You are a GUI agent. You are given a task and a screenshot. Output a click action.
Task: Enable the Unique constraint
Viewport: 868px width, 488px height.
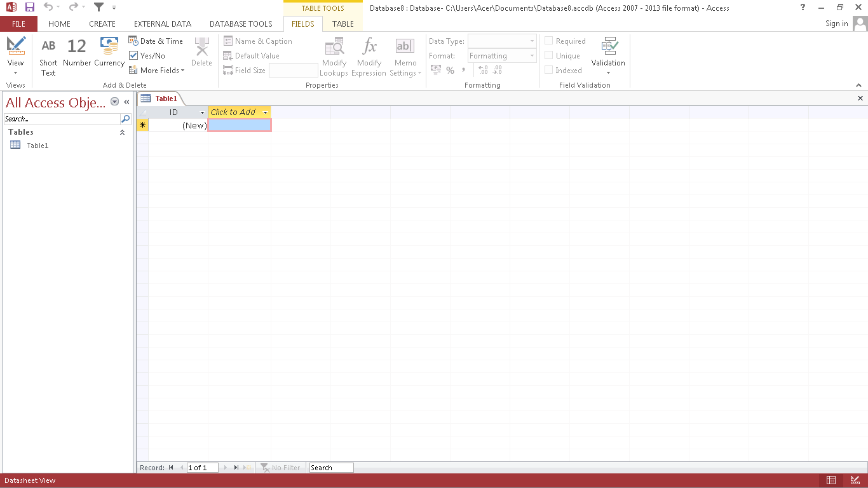click(548, 55)
